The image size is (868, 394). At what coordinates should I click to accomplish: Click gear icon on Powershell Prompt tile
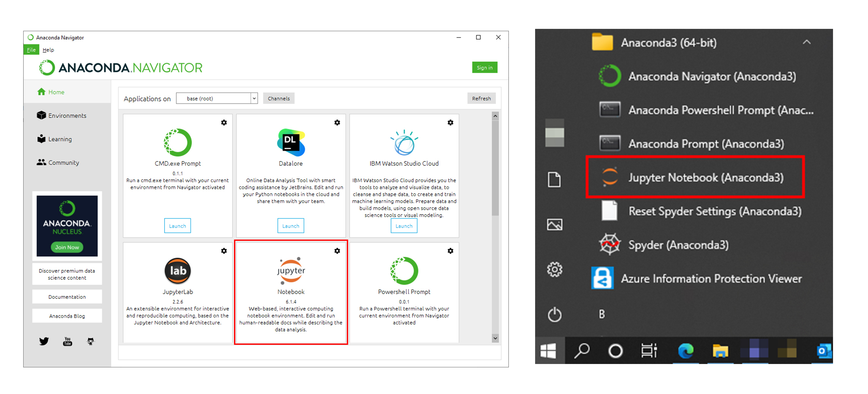[450, 251]
